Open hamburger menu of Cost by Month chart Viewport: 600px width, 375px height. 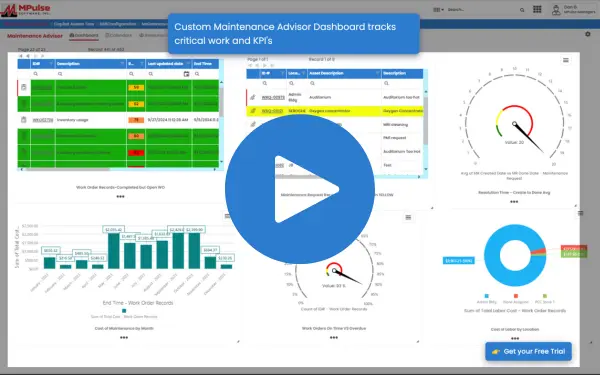click(x=227, y=216)
